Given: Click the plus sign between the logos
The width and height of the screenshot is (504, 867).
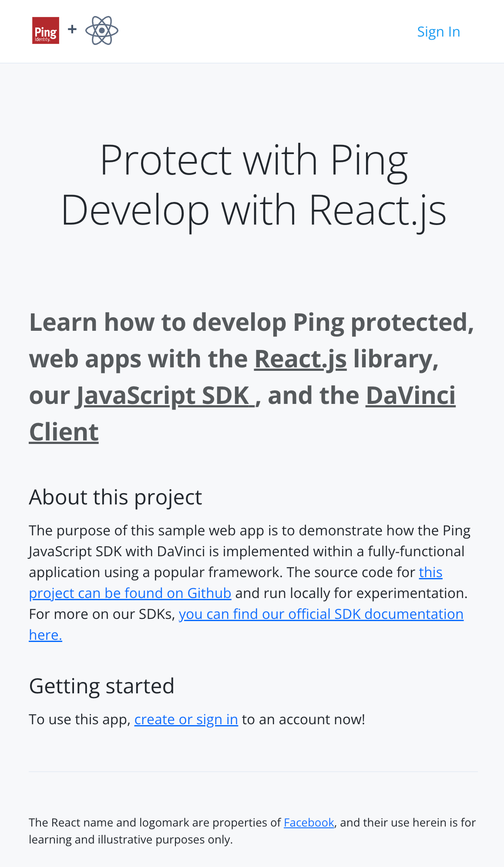Looking at the screenshot, I should tap(72, 29).
